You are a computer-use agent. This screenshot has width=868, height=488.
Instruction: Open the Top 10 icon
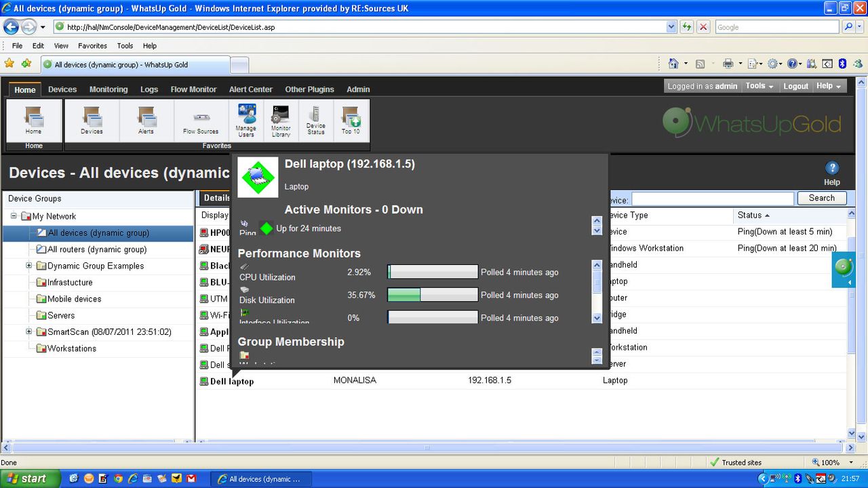[351, 120]
